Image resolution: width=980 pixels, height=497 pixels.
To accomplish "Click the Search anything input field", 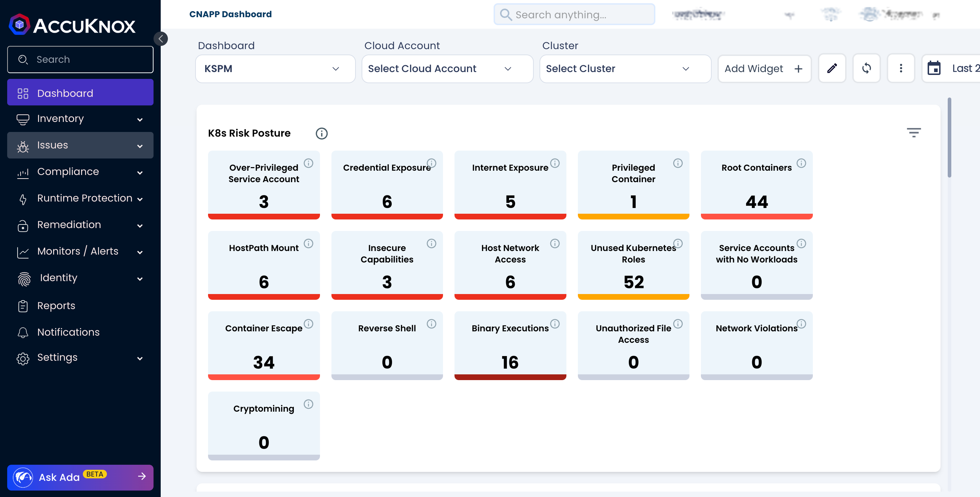I will [573, 14].
